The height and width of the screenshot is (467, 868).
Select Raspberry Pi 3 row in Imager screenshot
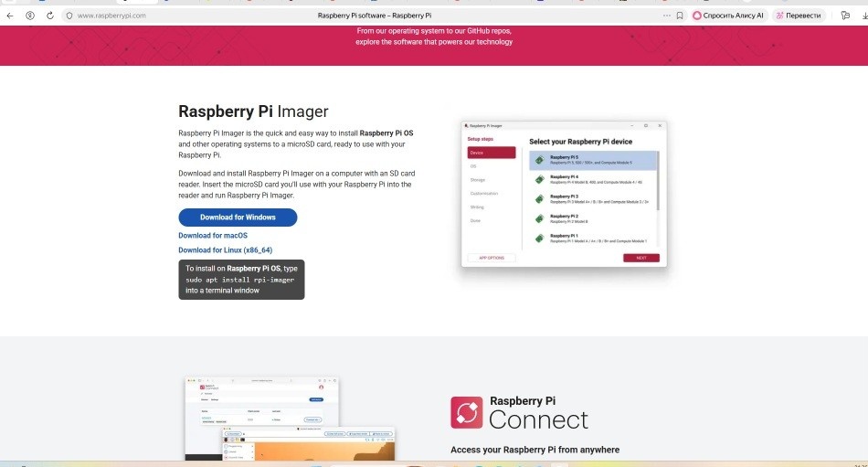click(x=592, y=199)
